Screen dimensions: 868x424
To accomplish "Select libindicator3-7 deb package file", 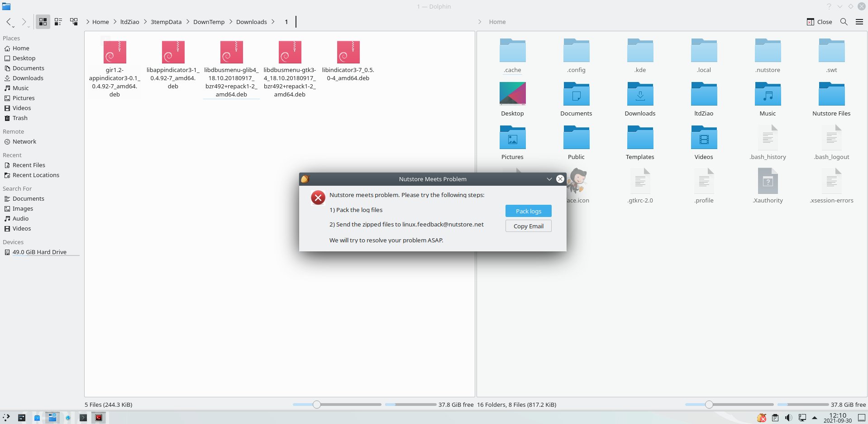I will (348, 60).
